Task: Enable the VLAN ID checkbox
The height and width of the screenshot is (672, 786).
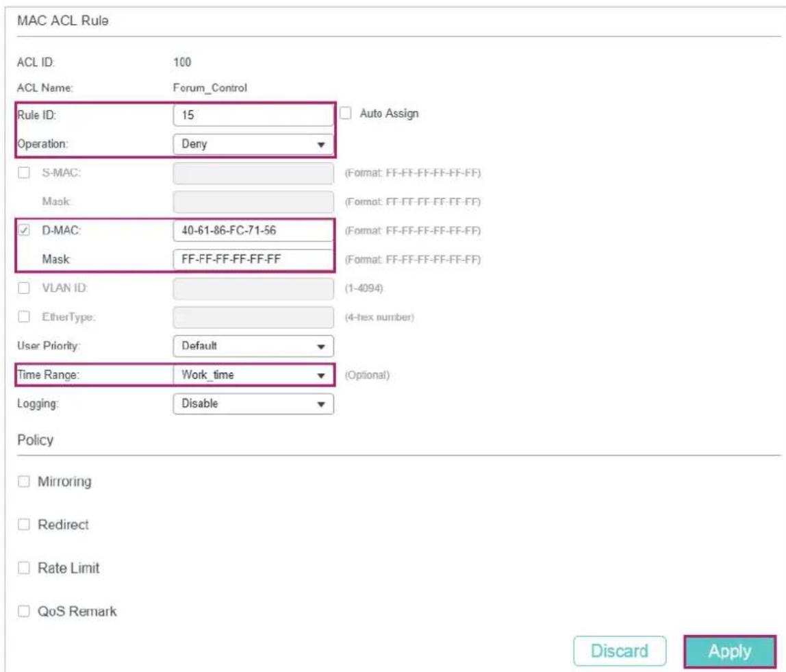Action: point(23,288)
